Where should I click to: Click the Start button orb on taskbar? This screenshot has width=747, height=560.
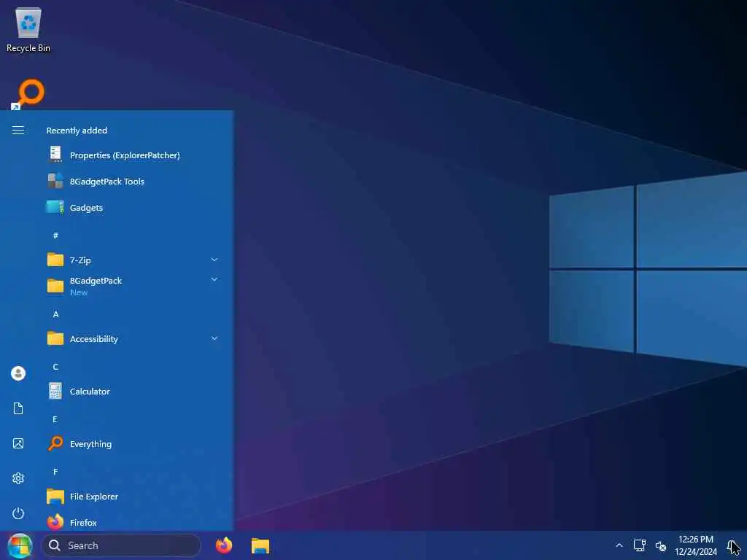(x=20, y=545)
